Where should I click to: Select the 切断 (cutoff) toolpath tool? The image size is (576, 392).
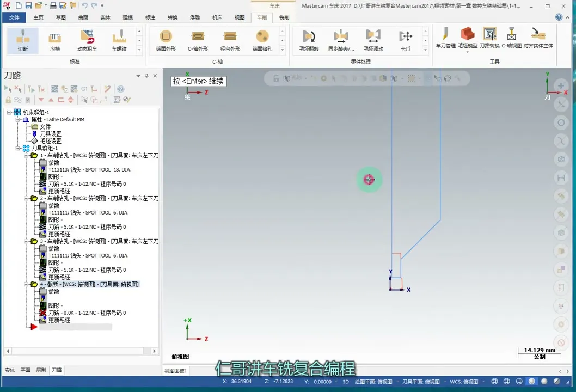click(22, 41)
